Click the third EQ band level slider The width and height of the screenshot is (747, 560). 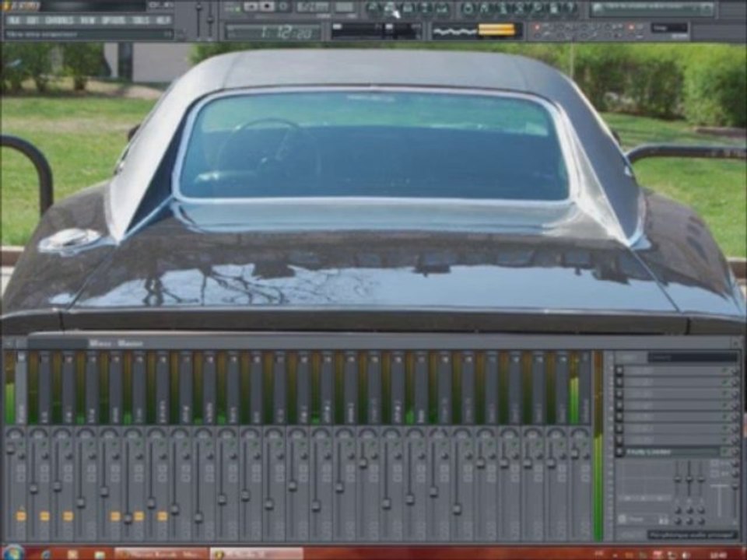pos(701,478)
